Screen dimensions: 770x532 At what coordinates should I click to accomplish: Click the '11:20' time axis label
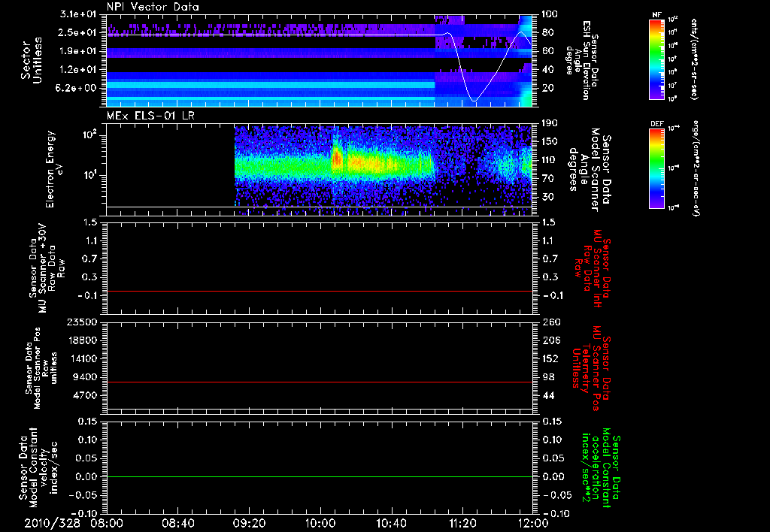(x=462, y=523)
